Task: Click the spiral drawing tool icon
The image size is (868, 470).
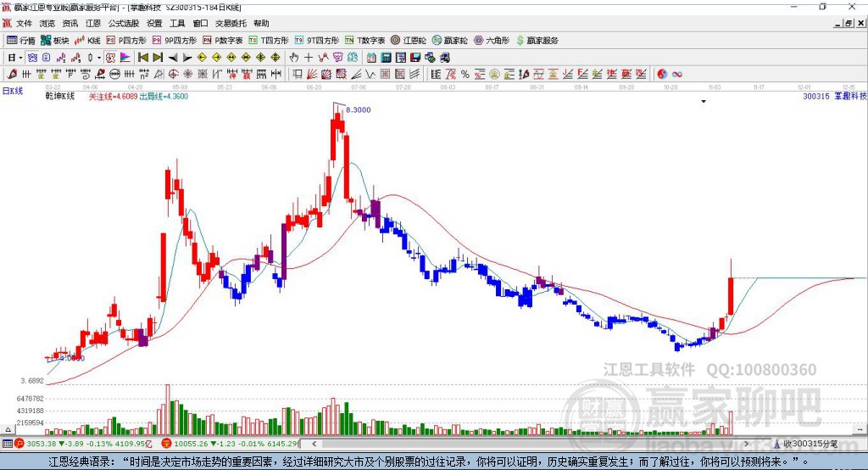Action: [86, 75]
